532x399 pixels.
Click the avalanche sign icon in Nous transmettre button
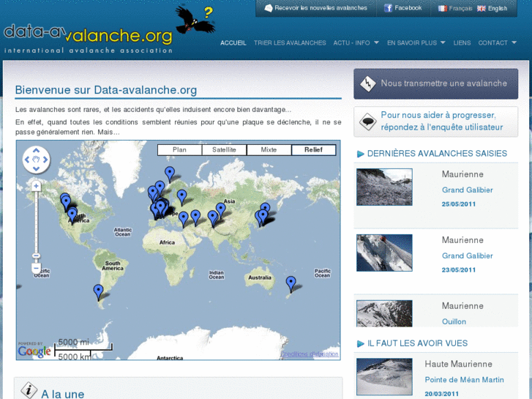pyautogui.click(x=368, y=83)
